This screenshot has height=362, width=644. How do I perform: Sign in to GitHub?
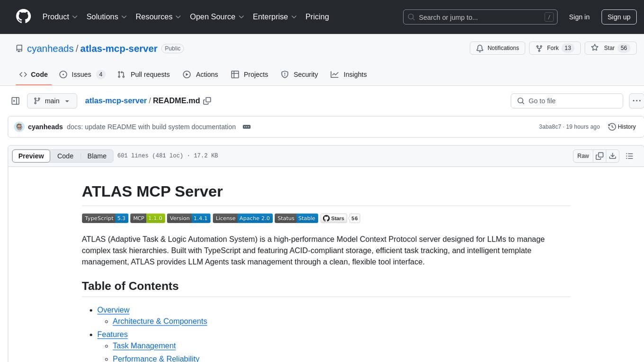coord(579,17)
